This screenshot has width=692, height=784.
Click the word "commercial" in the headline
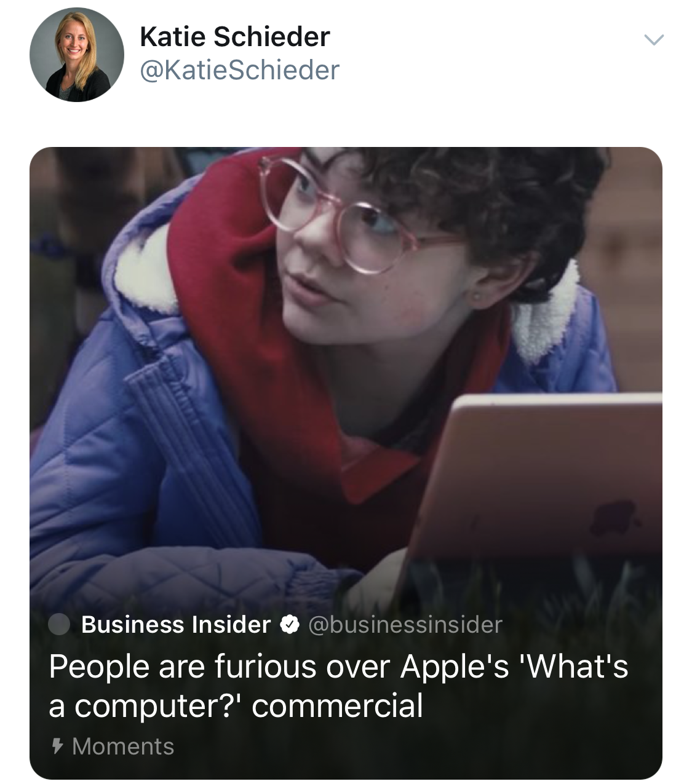click(337, 705)
